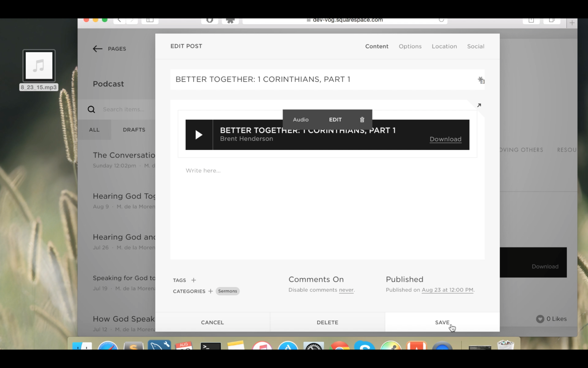
Task: Click the puzzle-piece extension icon in Safari toolbar
Action: tap(230, 20)
